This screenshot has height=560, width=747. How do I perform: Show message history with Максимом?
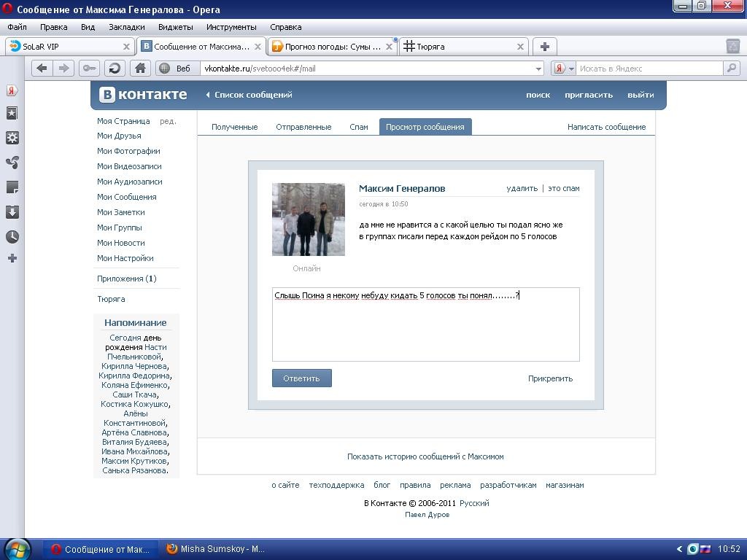point(425,456)
